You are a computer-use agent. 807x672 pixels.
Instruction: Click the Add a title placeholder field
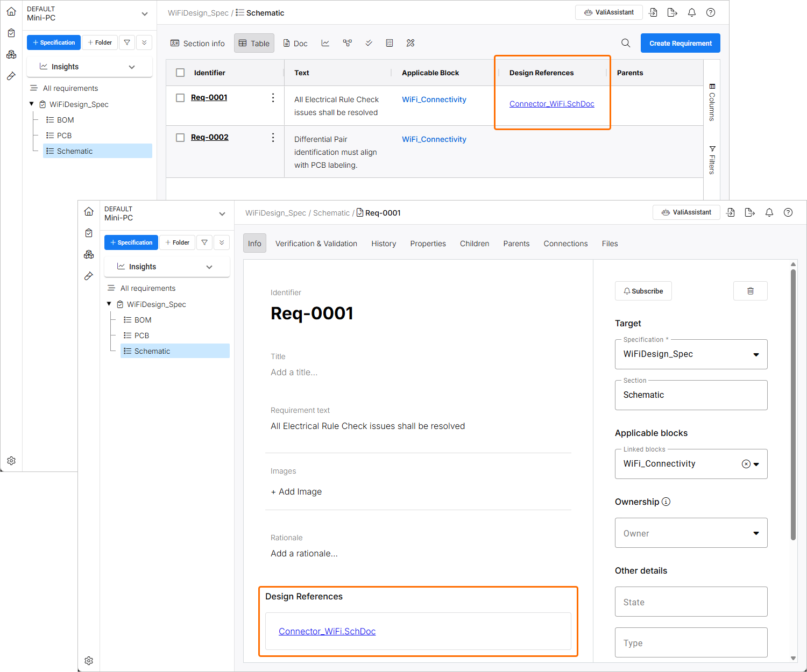[x=294, y=372]
